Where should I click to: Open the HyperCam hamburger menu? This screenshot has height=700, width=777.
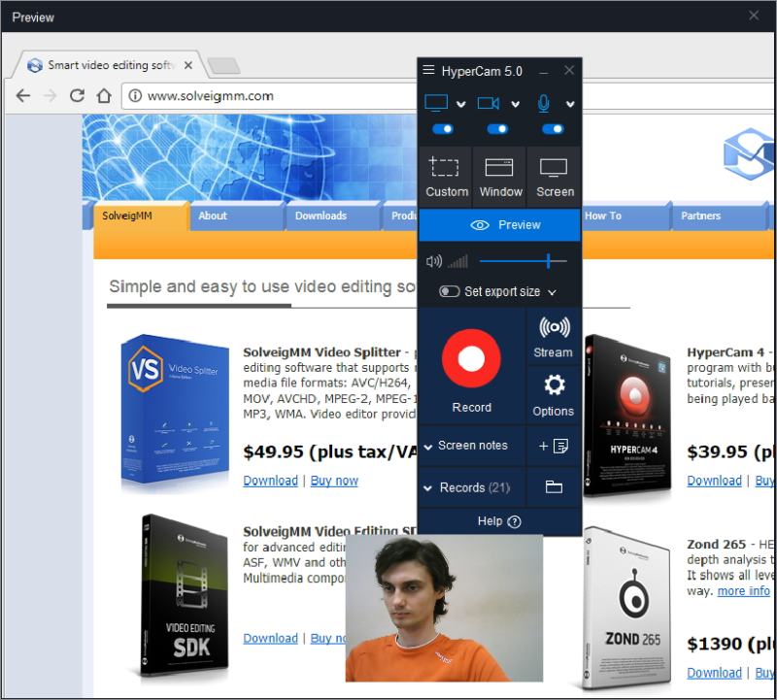point(428,70)
